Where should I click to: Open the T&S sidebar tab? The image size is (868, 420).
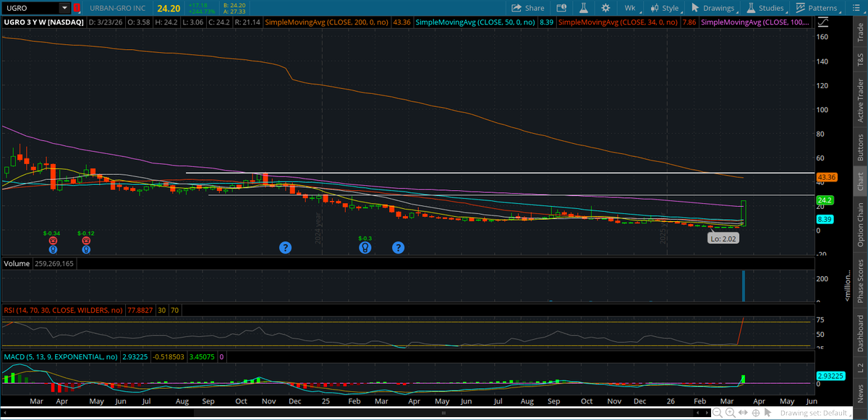pyautogui.click(x=860, y=61)
